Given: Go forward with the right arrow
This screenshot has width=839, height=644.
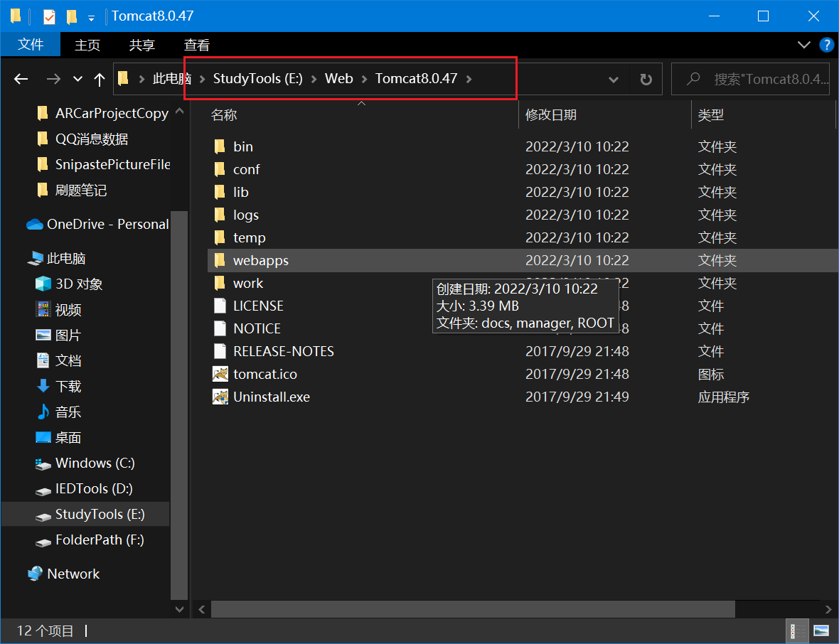Looking at the screenshot, I should point(53,79).
